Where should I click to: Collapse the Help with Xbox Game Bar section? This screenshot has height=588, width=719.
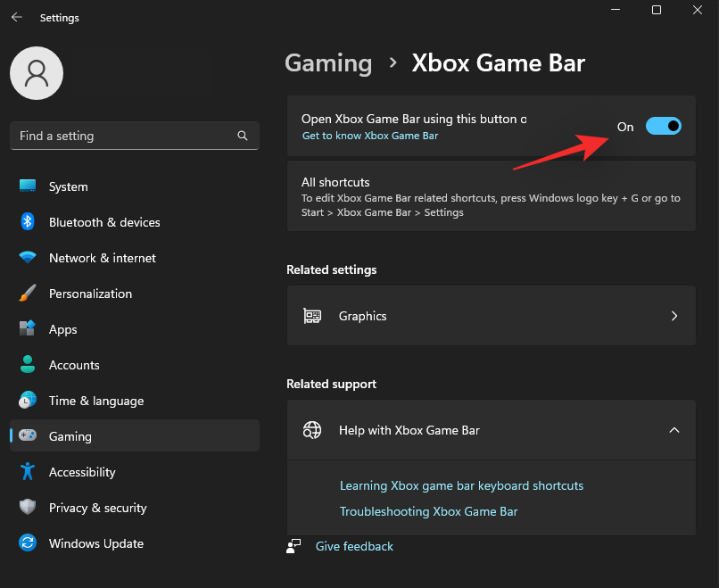674,430
